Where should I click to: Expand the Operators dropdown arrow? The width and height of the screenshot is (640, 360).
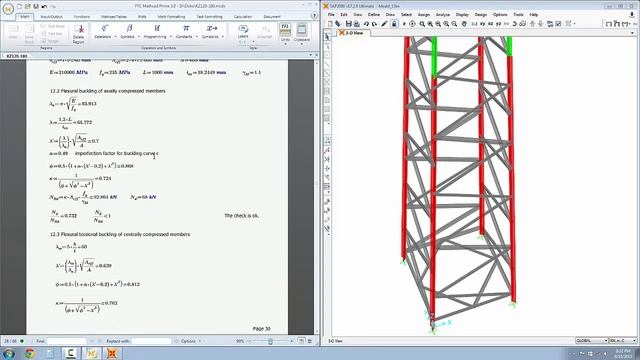115,37
